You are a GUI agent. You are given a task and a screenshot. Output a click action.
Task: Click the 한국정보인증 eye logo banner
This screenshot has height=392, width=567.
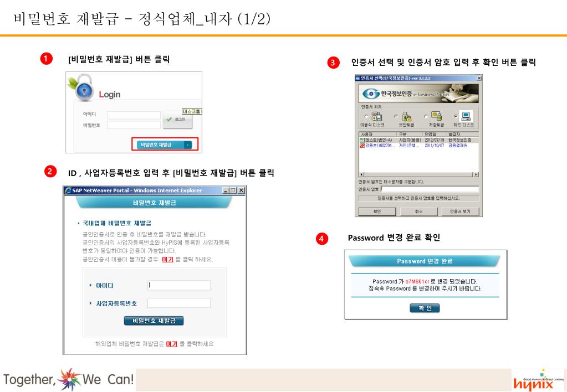pyautogui.click(x=418, y=94)
